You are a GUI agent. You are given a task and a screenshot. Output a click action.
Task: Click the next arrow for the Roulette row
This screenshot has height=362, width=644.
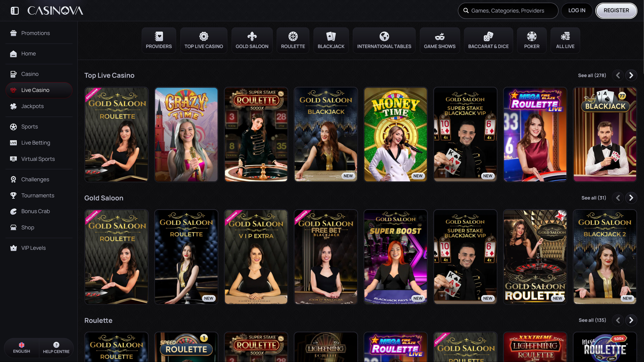coord(631,320)
